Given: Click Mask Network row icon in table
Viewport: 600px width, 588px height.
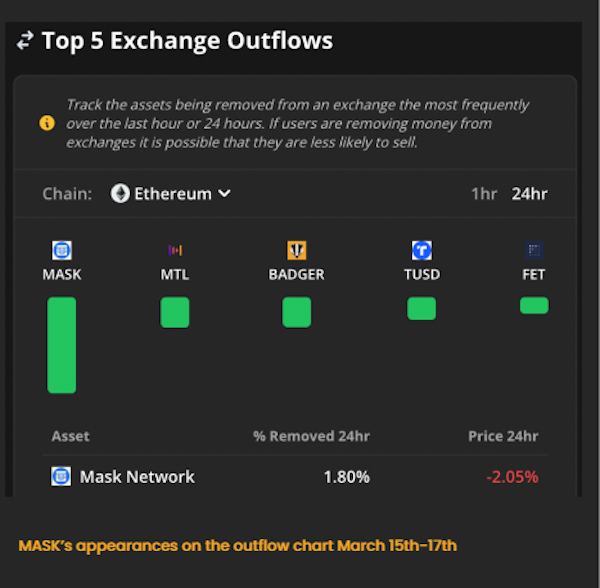Looking at the screenshot, I should click(61, 476).
